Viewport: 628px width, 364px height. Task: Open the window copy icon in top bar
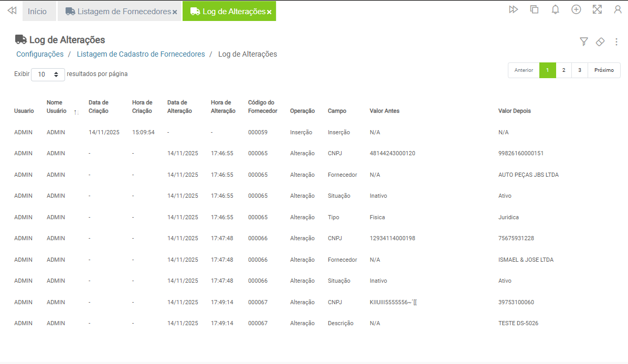point(534,9)
